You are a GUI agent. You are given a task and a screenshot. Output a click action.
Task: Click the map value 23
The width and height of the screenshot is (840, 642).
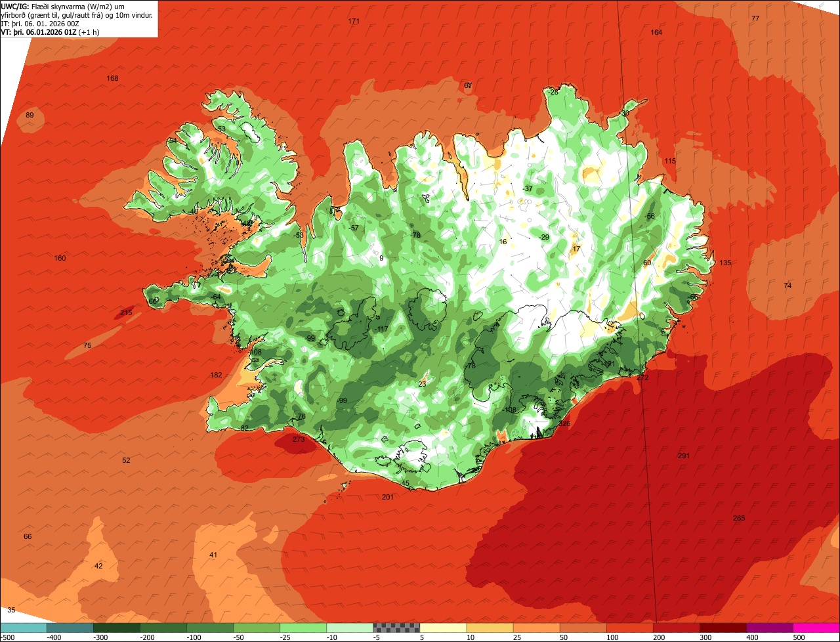[422, 384]
